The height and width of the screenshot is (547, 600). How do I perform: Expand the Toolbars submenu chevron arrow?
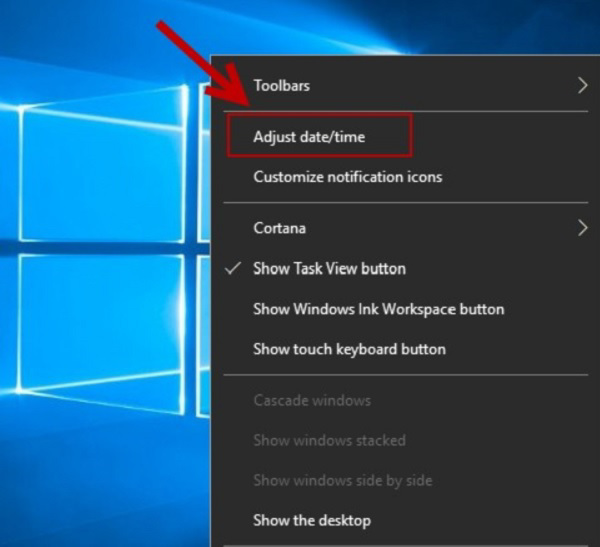[x=583, y=86]
